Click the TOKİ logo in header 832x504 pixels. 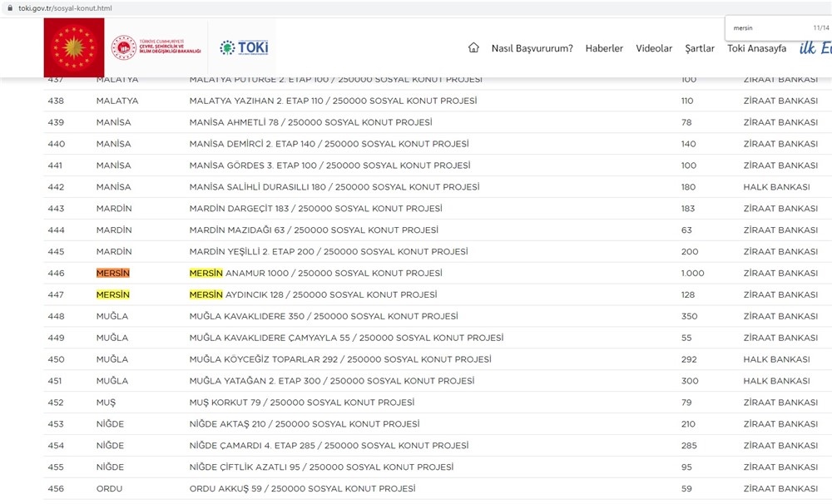pos(243,48)
